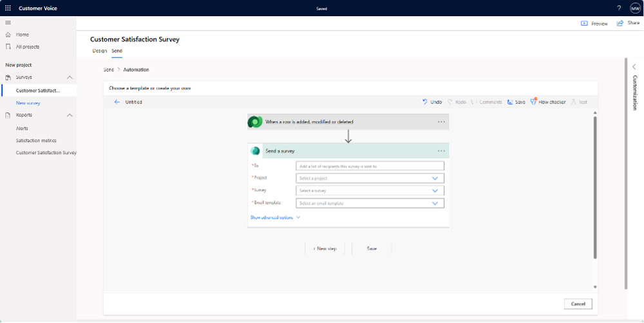This screenshot has width=644, height=323.
Task: Click the Send a survey step icon
Action: (255, 151)
